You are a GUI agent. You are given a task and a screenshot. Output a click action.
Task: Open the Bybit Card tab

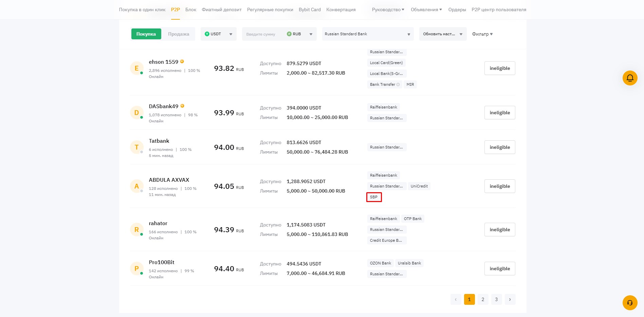click(310, 9)
